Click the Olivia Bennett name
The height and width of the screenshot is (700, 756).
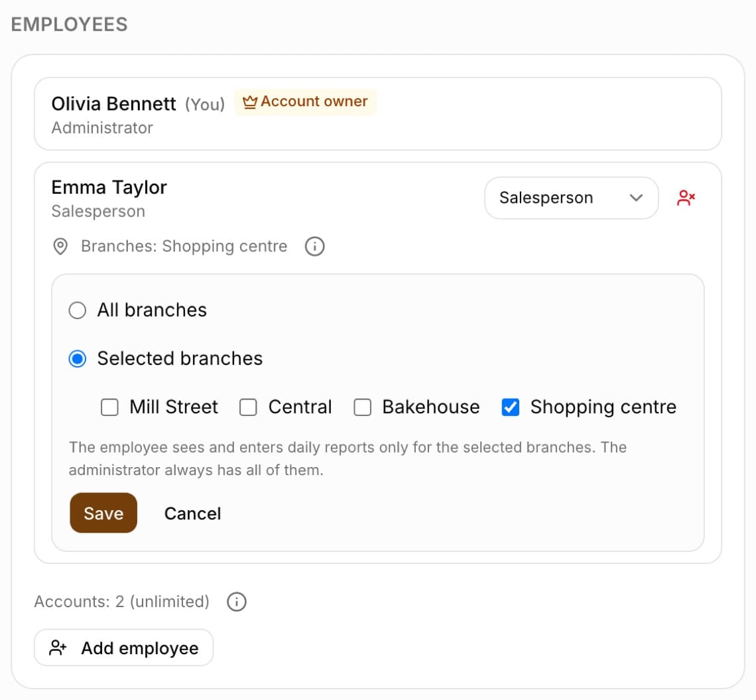tap(114, 104)
